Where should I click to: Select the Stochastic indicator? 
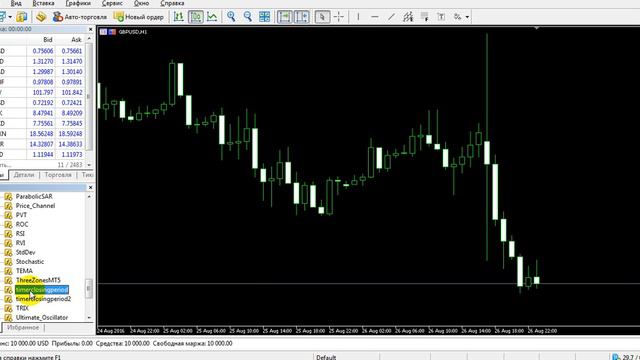point(30,262)
